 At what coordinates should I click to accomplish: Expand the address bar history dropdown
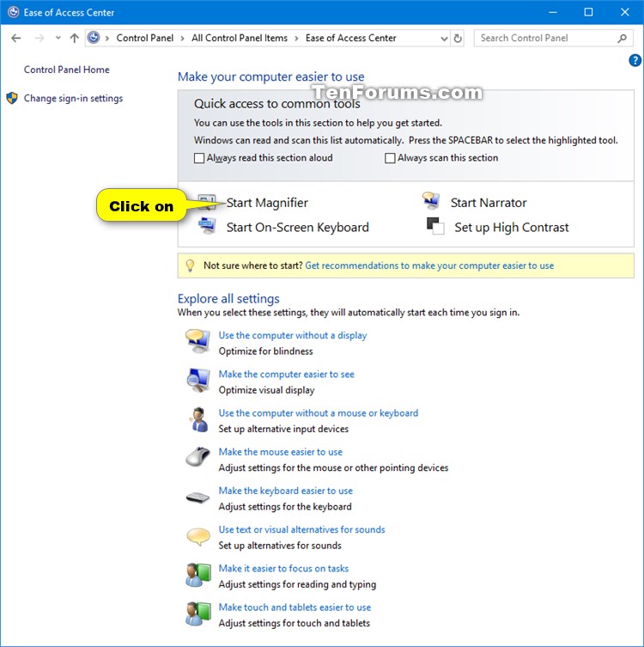pyautogui.click(x=444, y=39)
